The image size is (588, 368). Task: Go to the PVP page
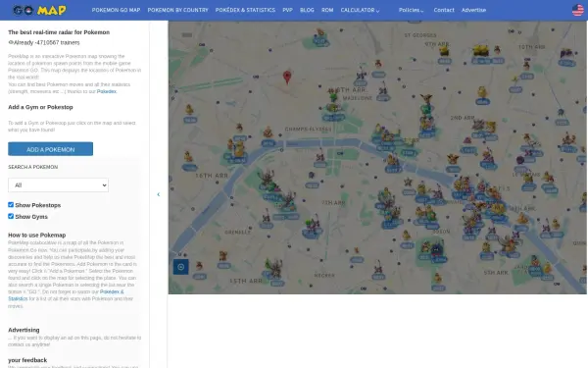[287, 10]
